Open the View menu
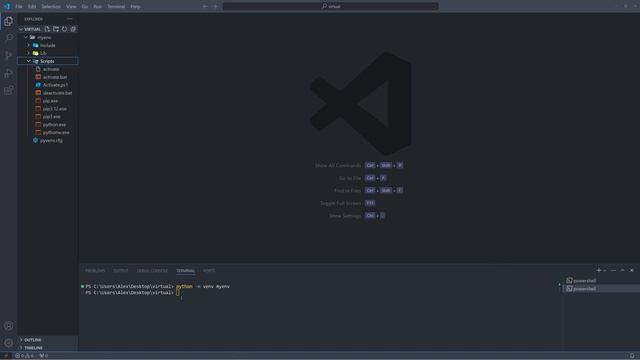The width and height of the screenshot is (640, 360). [x=71, y=7]
